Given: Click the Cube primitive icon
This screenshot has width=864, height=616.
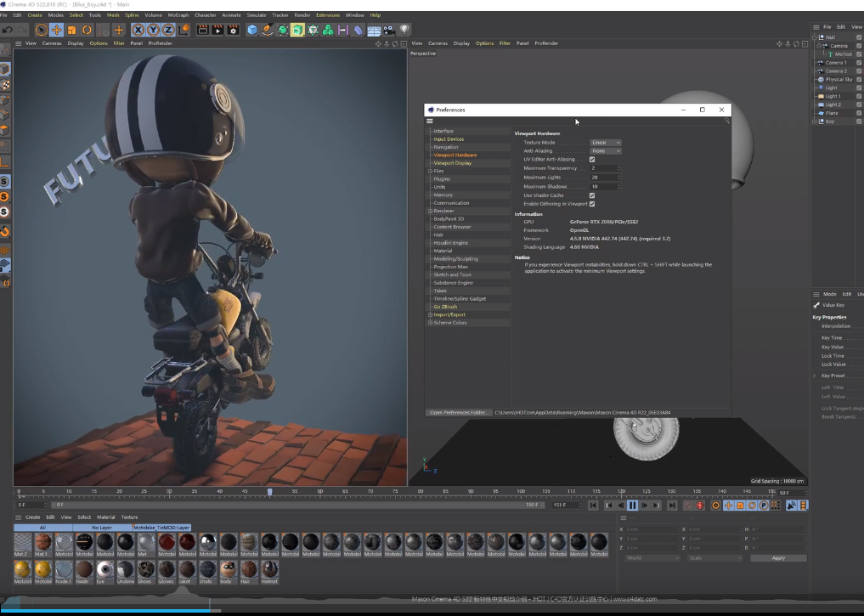Looking at the screenshot, I should coord(251,30).
